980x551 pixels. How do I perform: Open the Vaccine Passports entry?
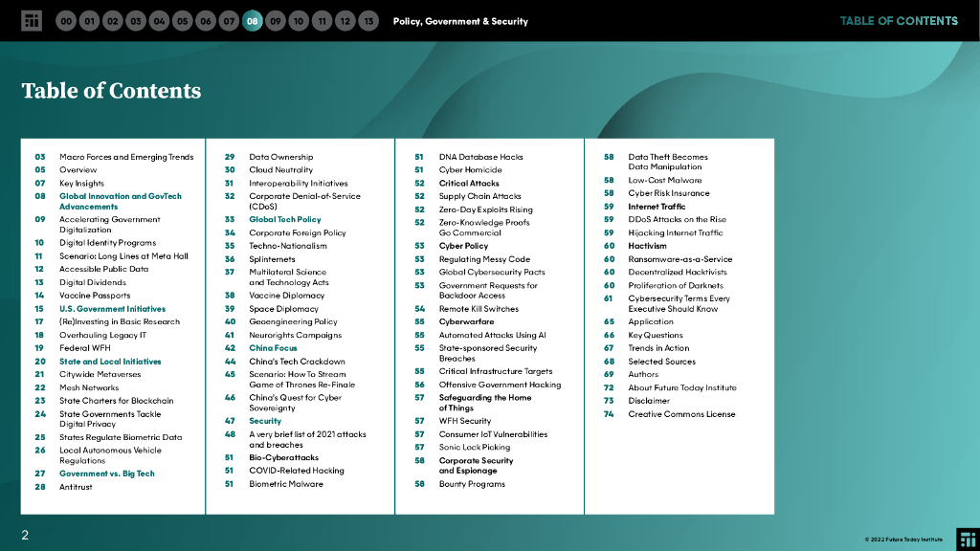95,296
